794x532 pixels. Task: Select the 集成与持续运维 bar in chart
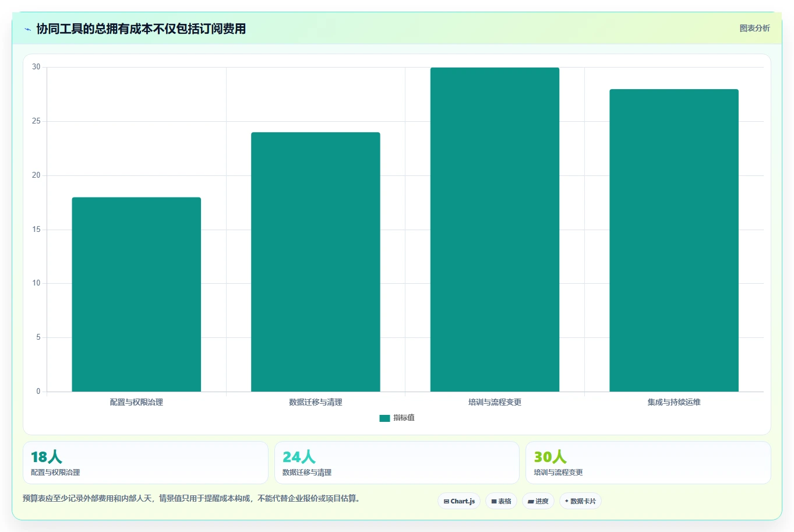coord(674,240)
